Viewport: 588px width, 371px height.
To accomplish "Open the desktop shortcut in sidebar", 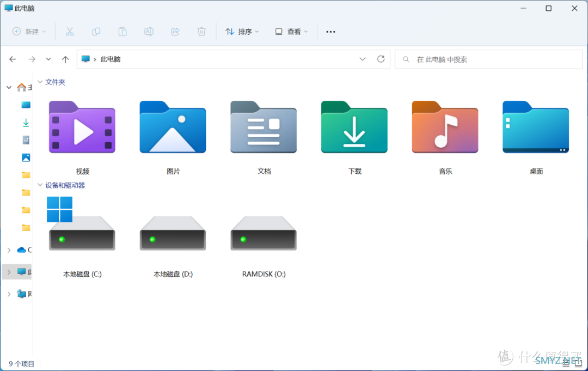I will click(x=26, y=105).
